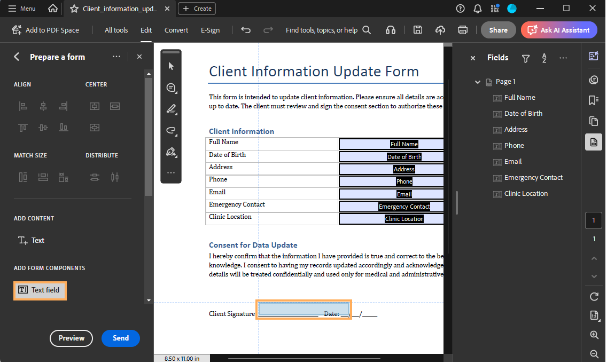Undo the last action
607x364 pixels.
[x=246, y=30]
